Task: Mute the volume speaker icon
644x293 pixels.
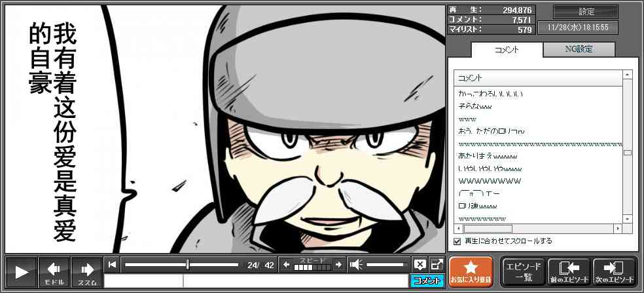Action: point(356,265)
